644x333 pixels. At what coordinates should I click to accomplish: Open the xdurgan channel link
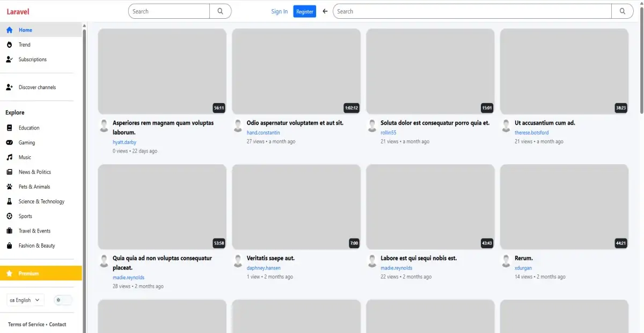(523, 268)
